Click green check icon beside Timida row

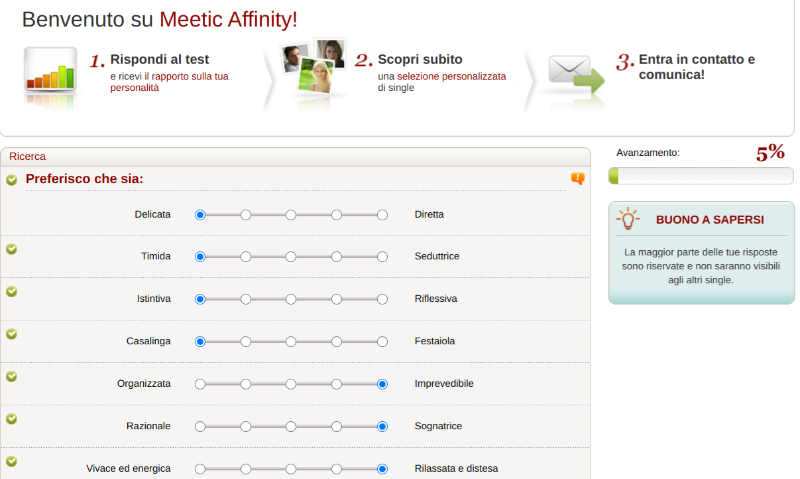(x=12, y=249)
